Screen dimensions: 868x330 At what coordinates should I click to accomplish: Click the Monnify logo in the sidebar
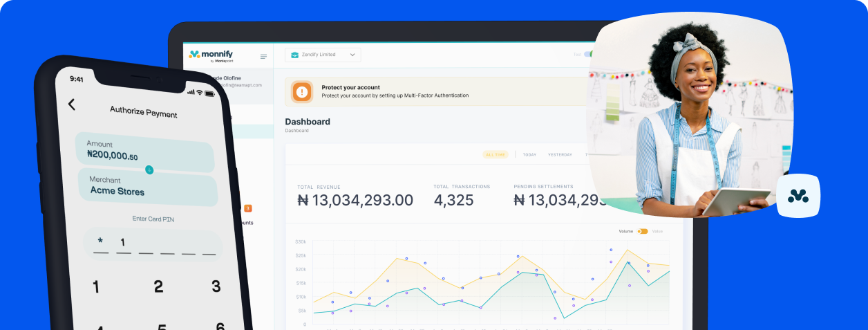tap(213, 55)
